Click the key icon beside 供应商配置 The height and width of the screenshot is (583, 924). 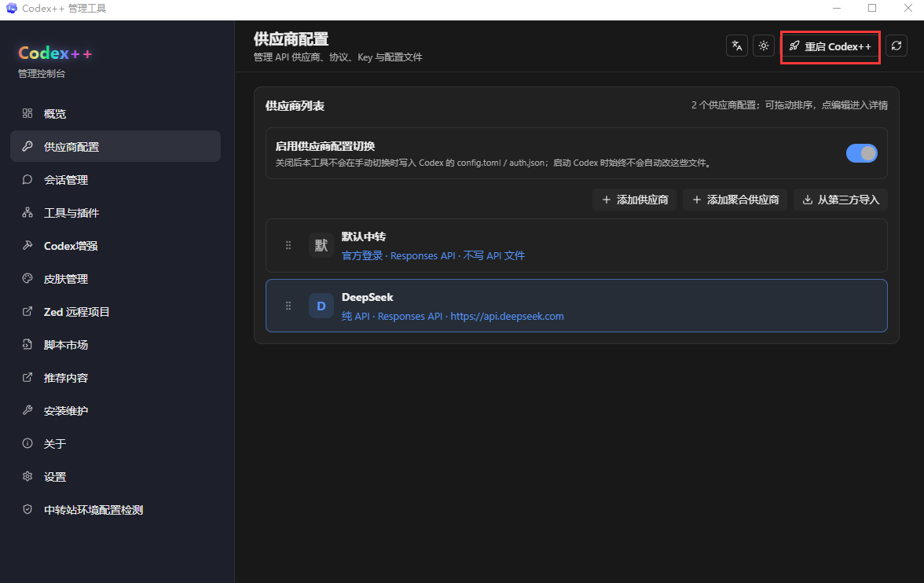pyautogui.click(x=27, y=146)
